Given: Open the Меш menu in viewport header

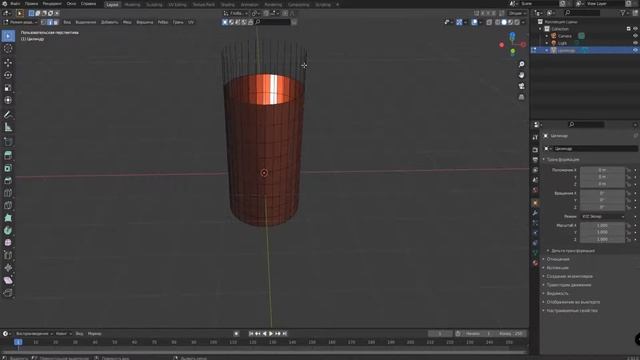Looking at the screenshot, I should pyautogui.click(x=127, y=22).
